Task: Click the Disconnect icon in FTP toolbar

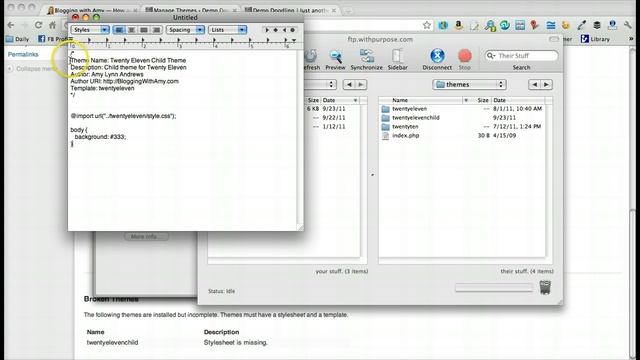Action: pos(437,56)
